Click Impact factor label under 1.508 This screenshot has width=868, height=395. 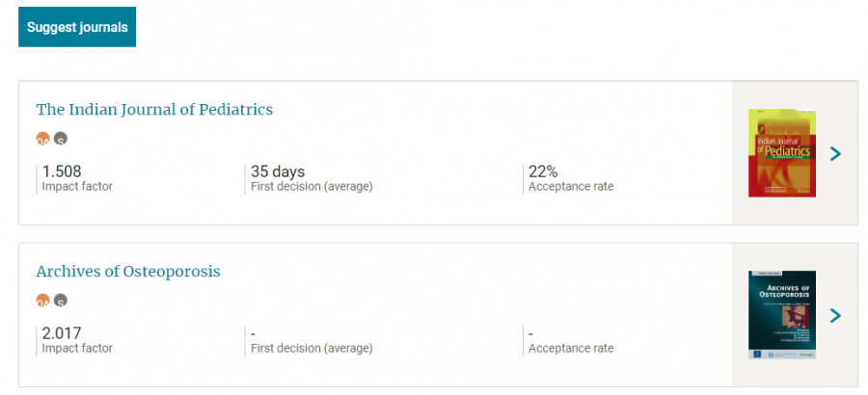(77, 187)
